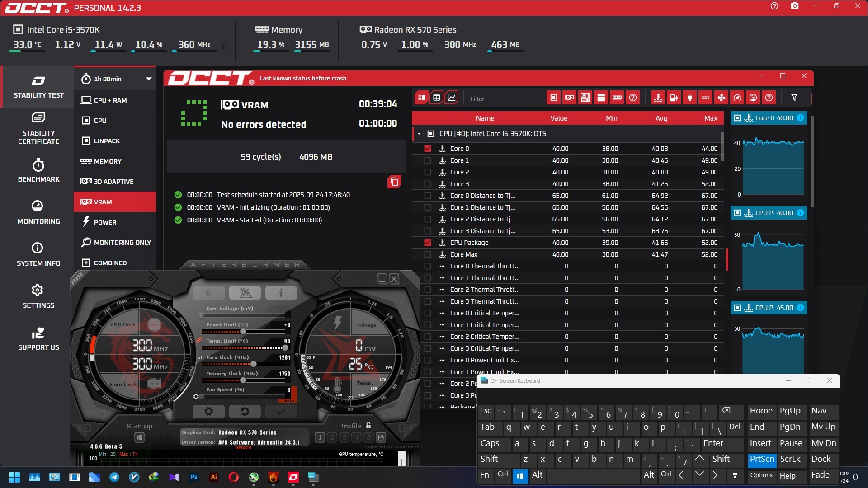This screenshot has height=488, width=868.
Task: Open the 3D ADAPTIVE test tab
Action: 113,182
